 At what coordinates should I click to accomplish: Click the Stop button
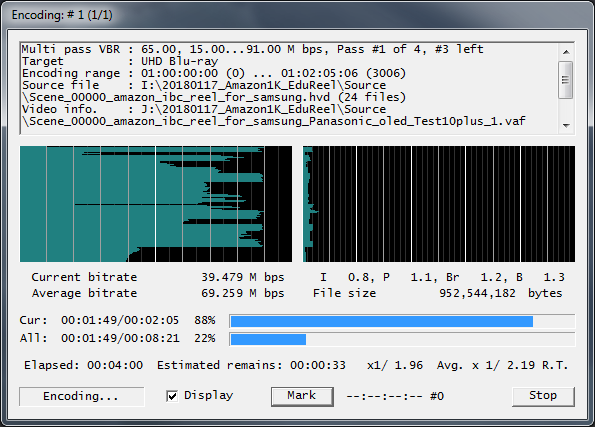coord(543,396)
